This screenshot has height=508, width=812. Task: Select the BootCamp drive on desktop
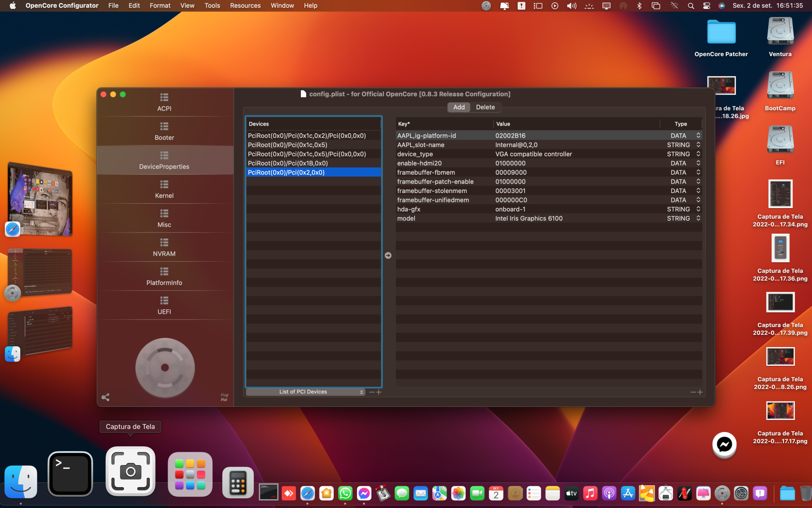pyautogui.click(x=780, y=91)
